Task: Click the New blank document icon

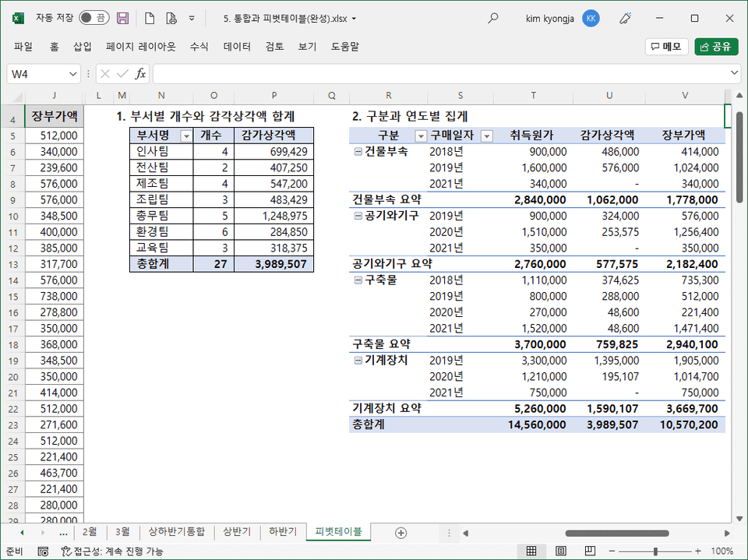Action: pos(150,19)
